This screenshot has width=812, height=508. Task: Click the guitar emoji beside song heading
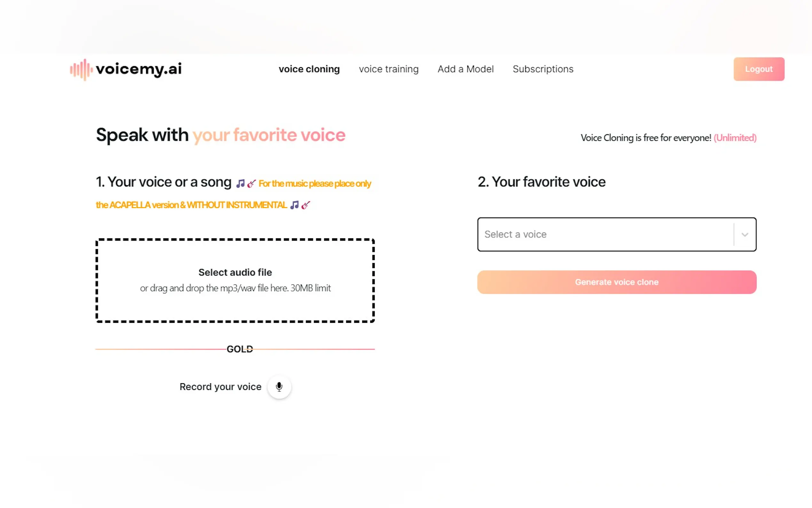(x=251, y=183)
